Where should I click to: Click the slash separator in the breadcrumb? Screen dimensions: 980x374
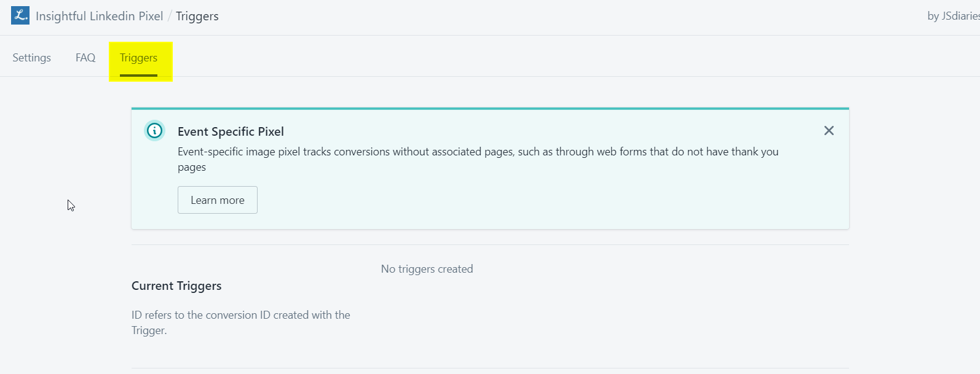(x=170, y=16)
